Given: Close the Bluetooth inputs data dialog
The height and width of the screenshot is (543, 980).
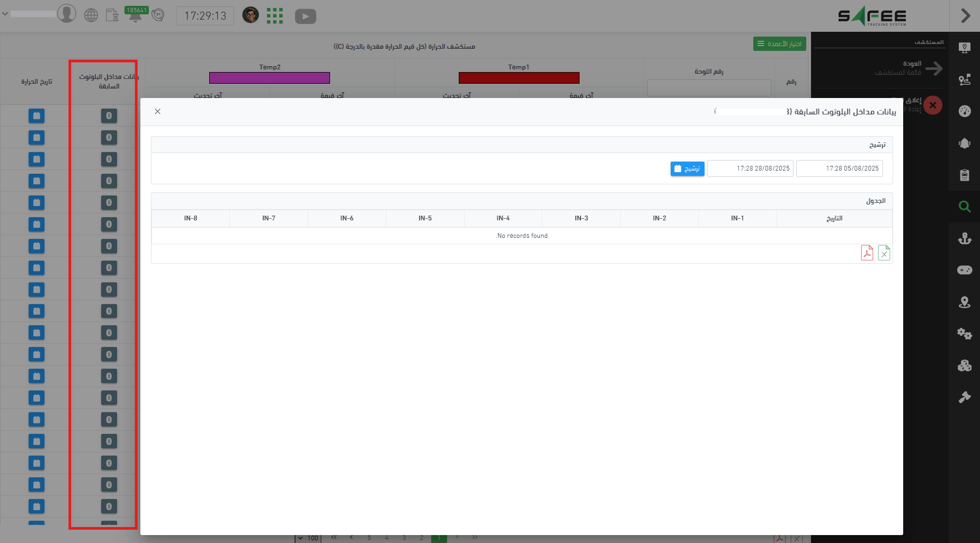Looking at the screenshot, I should coord(157,111).
